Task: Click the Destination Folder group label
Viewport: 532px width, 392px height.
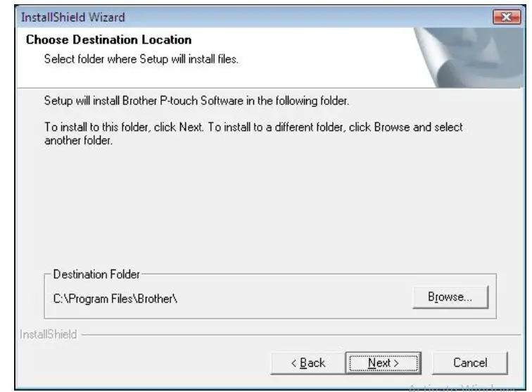Action: click(x=96, y=274)
